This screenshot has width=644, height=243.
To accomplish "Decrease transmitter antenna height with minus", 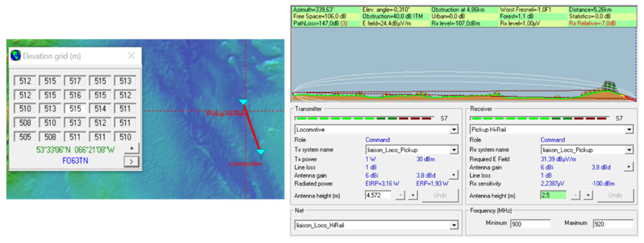I will coord(400,195).
